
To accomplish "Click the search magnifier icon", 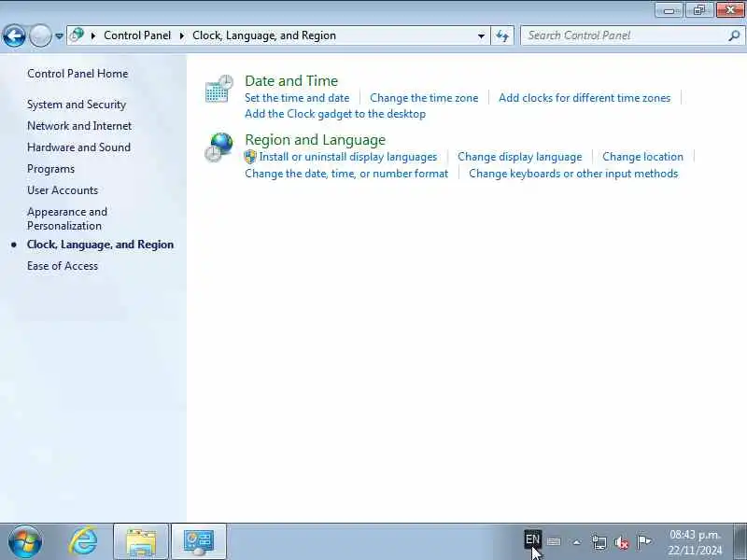I will click(734, 35).
